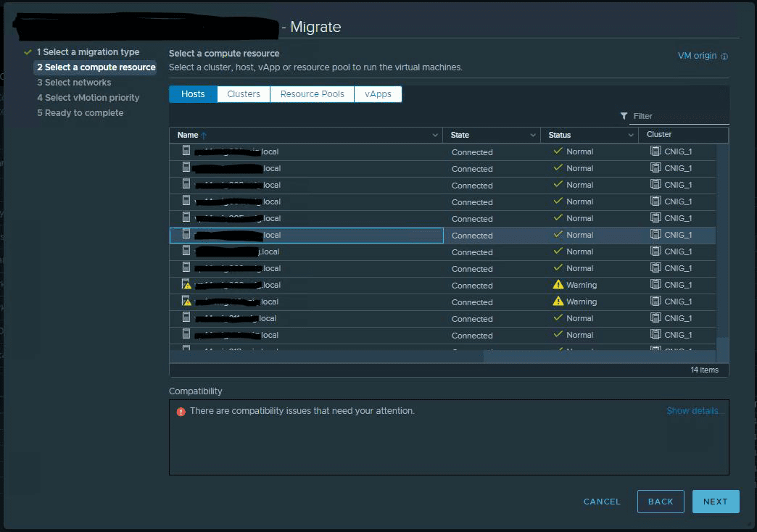Click the Cluster column header
Viewport: 757px width, 532px height.
pos(659,135)
